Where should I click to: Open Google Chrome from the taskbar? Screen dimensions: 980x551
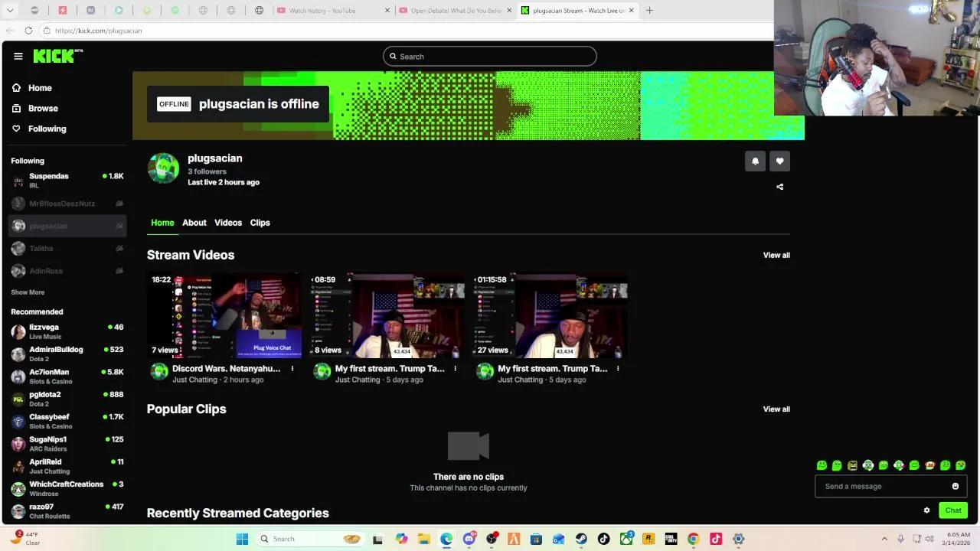point(693,540)
